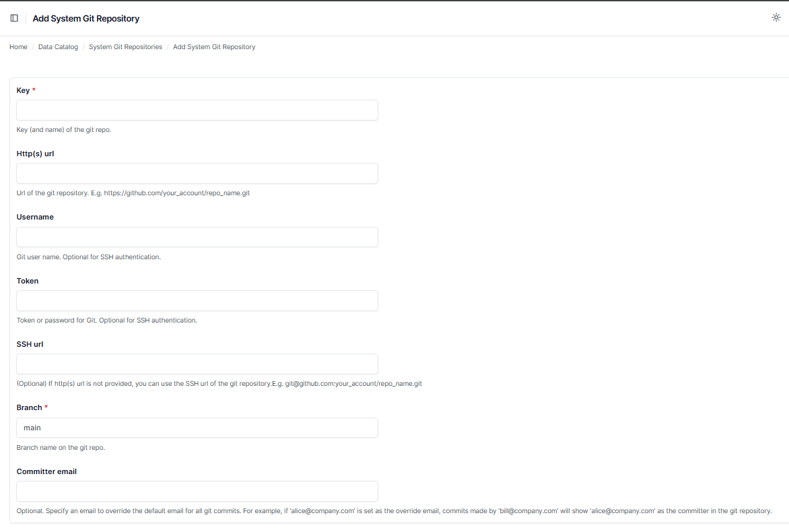Toggle the sidebar panel icon
Screen dimensions: 789x532
14,18
